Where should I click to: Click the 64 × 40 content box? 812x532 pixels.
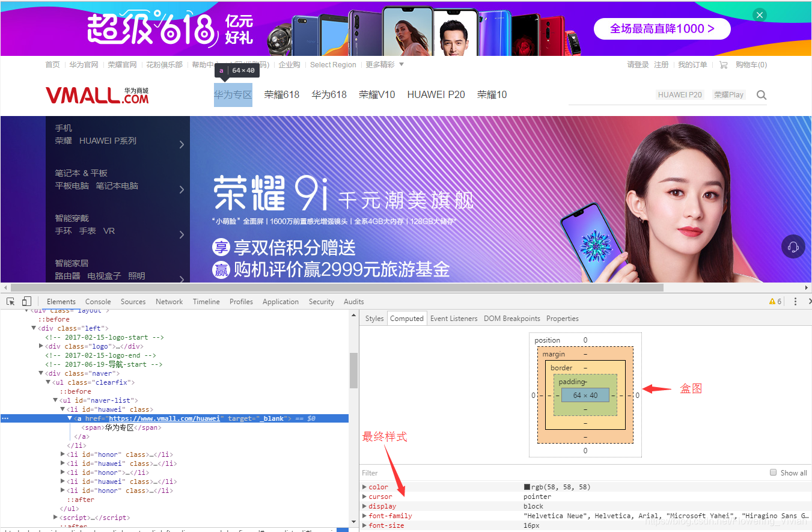tap(585, 395)
